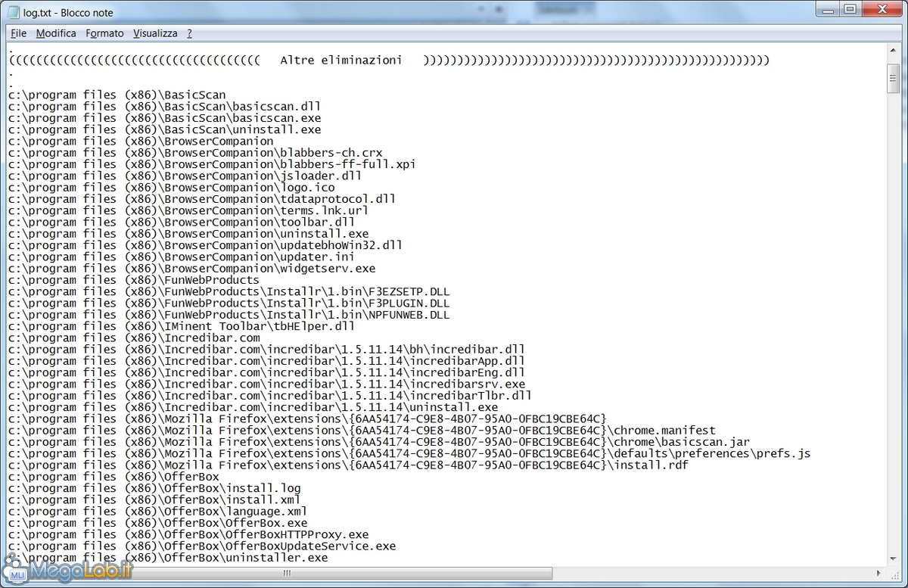908x588 pixels.
Task: Click the 'BasicScan\basicscan.exe' line
Action: click(x=164, y=118)
